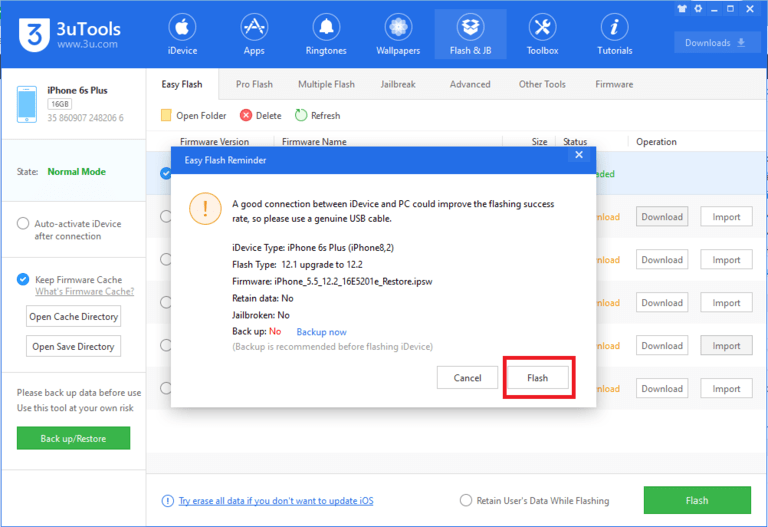Select the Flash & JB section

(470, 35)
